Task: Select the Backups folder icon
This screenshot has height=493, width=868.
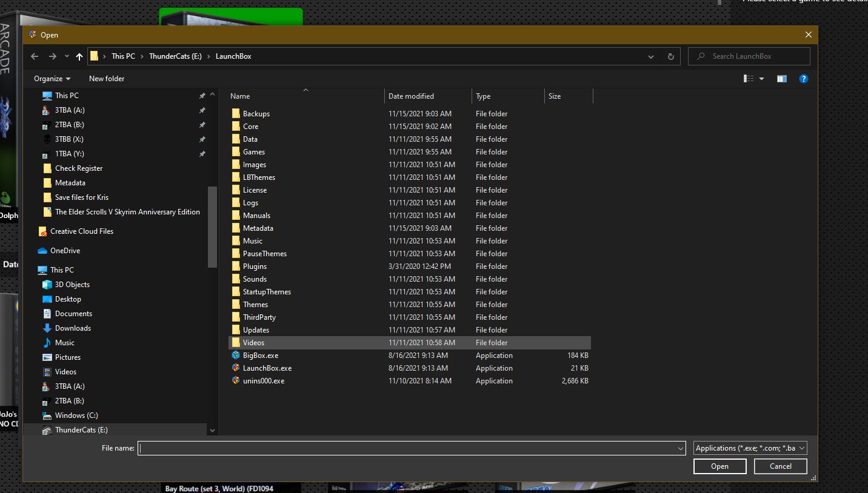Action: pyautogui.click(x=236, y=114)
